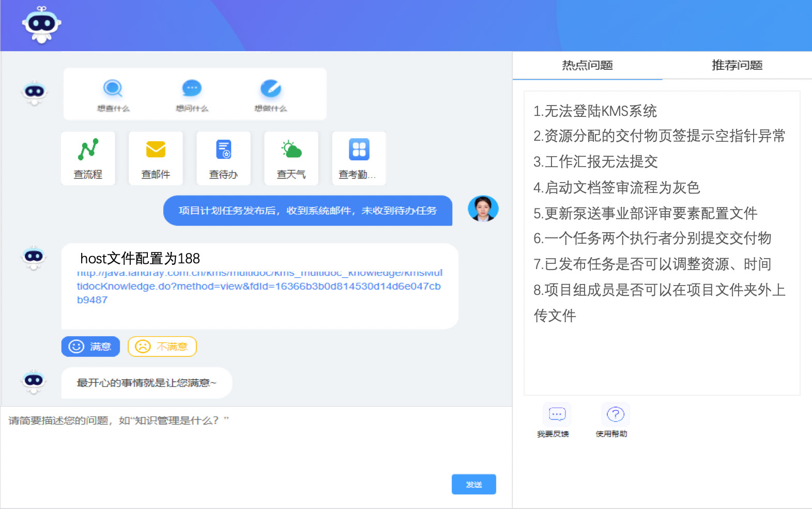Viewport: 812px width, 509px height.
Task: Select hot question 工作汇报无法提交
Action: point(595,162)
